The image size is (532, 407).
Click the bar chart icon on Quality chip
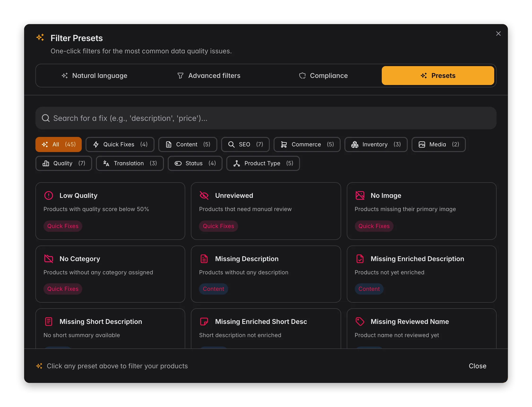tap(46, 164)
